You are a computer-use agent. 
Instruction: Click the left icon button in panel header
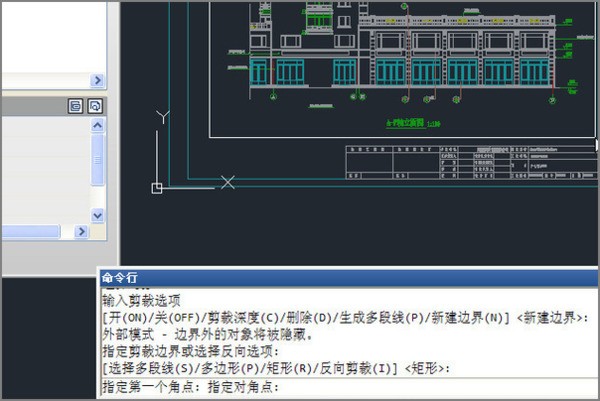[x=75, y=106]
